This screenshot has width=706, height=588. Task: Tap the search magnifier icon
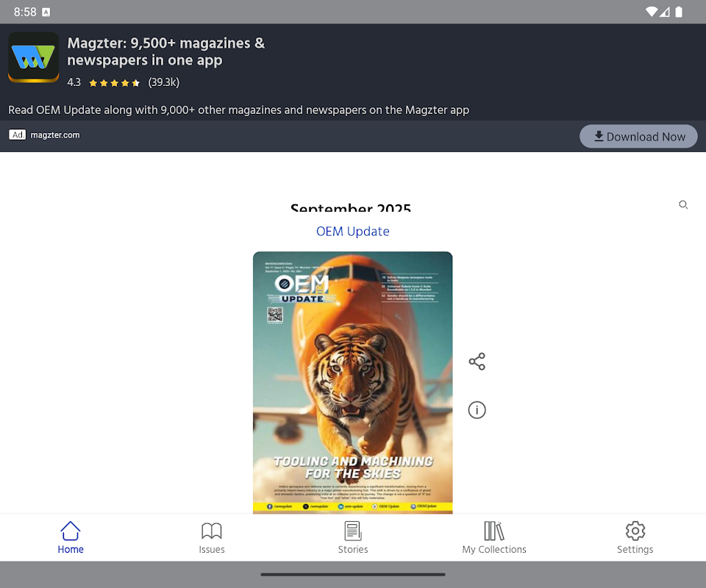point(683,205)
